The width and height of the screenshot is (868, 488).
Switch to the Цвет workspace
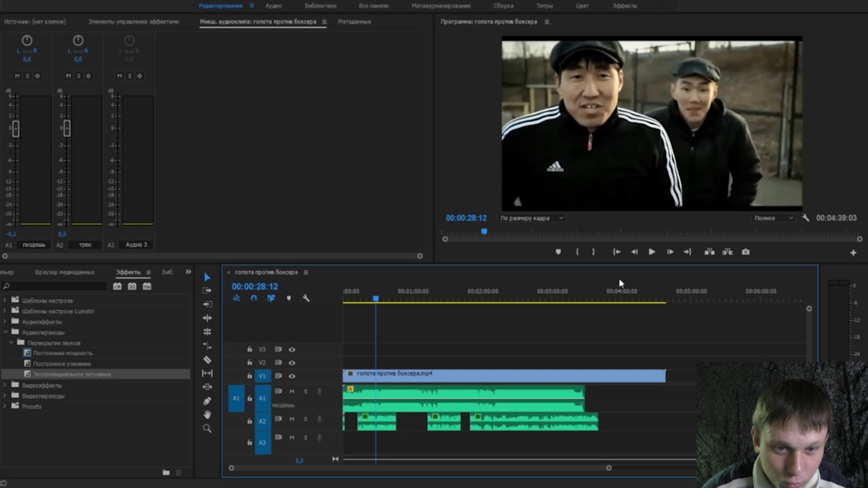point(582,5)
